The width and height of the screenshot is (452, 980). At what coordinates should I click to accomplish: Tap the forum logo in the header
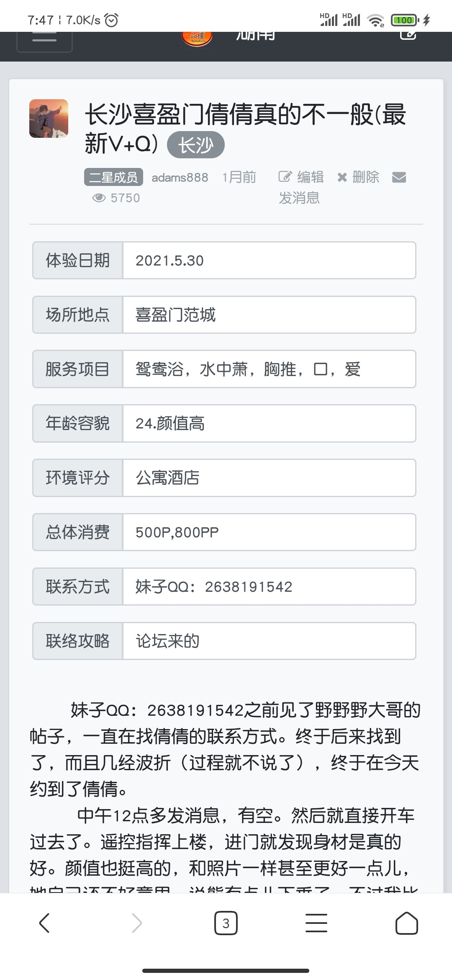tap(197, 39)
